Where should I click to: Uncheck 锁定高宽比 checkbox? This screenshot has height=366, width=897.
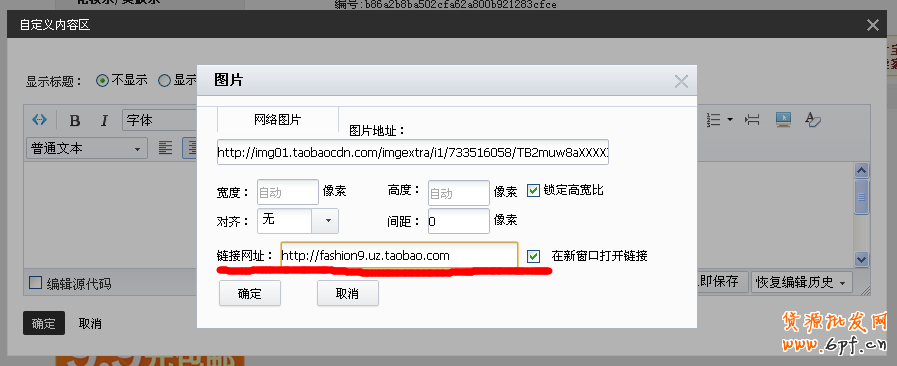[x=533, y=190]
